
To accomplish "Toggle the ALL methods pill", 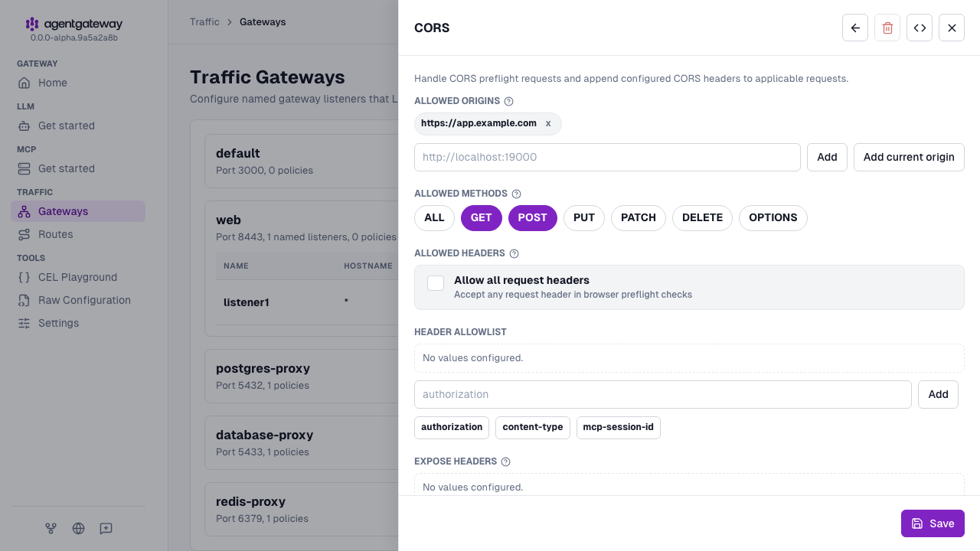I will pos(434,218).
